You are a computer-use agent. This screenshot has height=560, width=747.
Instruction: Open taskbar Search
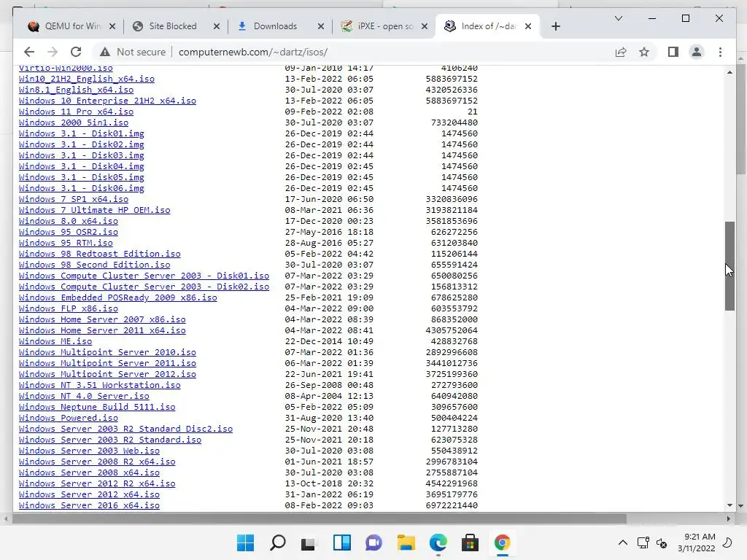coord(278,542)
